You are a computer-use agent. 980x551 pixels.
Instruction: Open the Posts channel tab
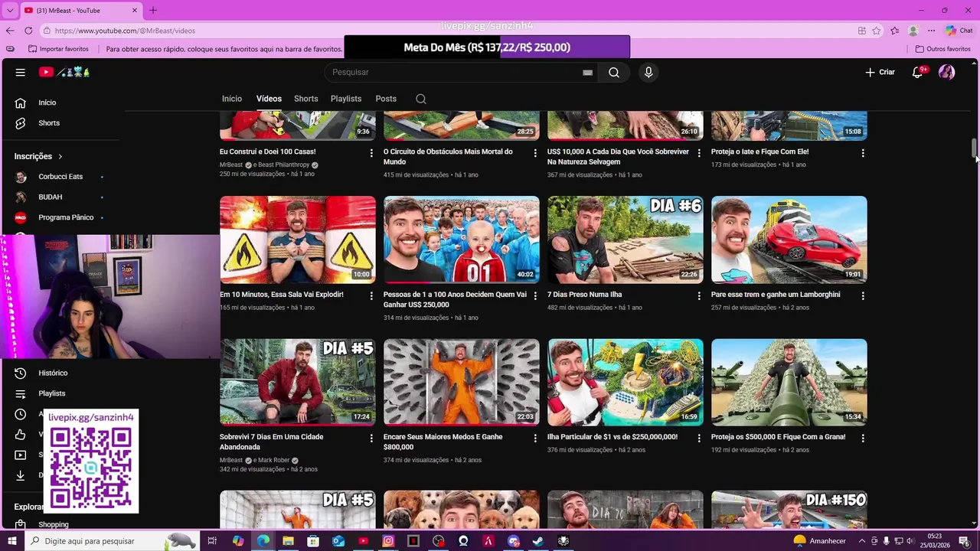(386, 99)
